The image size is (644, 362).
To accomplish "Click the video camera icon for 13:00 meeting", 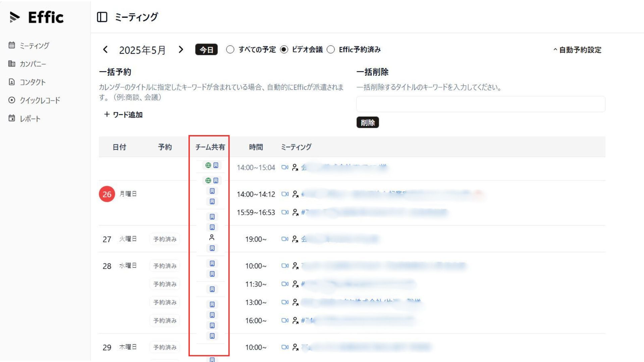I will [x=285, y=302].
